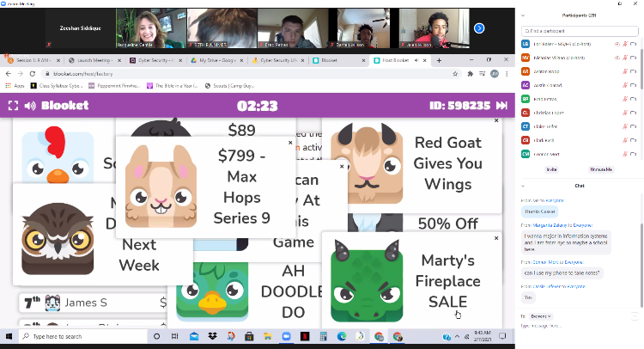This screenshot has height=349, width=644.
Task: Toggle microphone for CL participant
Action: [625, 113]
